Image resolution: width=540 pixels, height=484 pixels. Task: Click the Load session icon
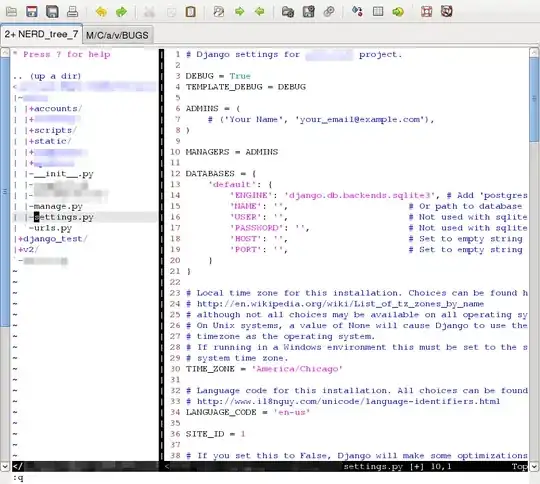pos(288,12)
